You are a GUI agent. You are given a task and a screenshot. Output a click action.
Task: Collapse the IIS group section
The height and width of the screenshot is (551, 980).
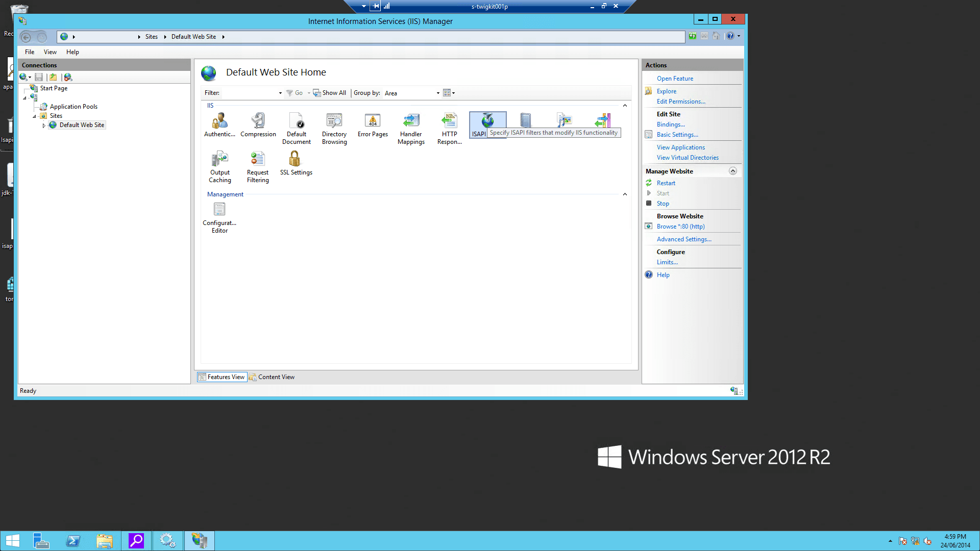(x=625, y=106)
